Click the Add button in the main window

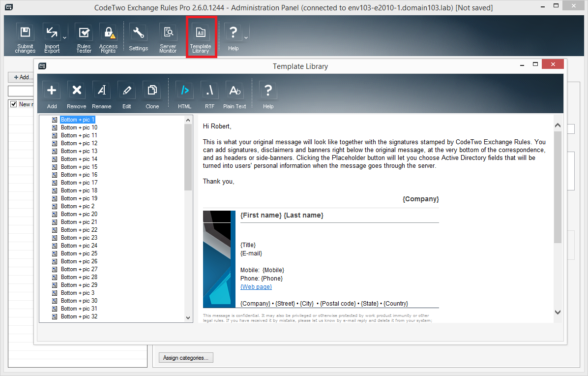tap(21, 77)
